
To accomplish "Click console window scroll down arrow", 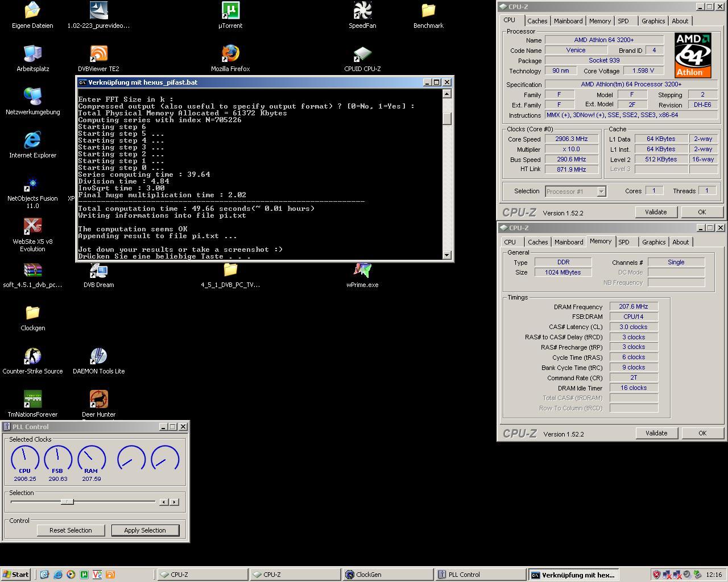I will pyautogui.click(x=447, y=255).
